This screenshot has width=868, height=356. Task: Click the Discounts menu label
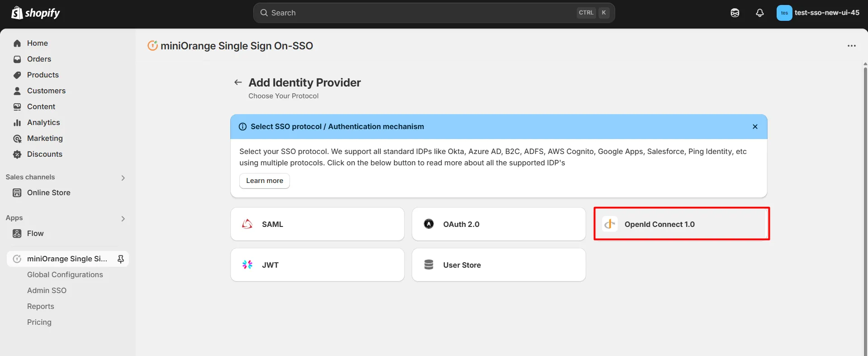(x=45, y=154)
